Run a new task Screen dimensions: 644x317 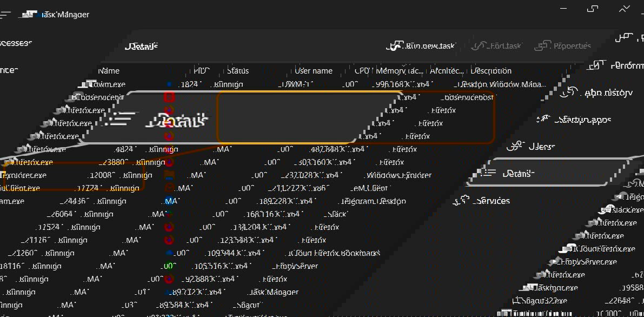(420, 46)
